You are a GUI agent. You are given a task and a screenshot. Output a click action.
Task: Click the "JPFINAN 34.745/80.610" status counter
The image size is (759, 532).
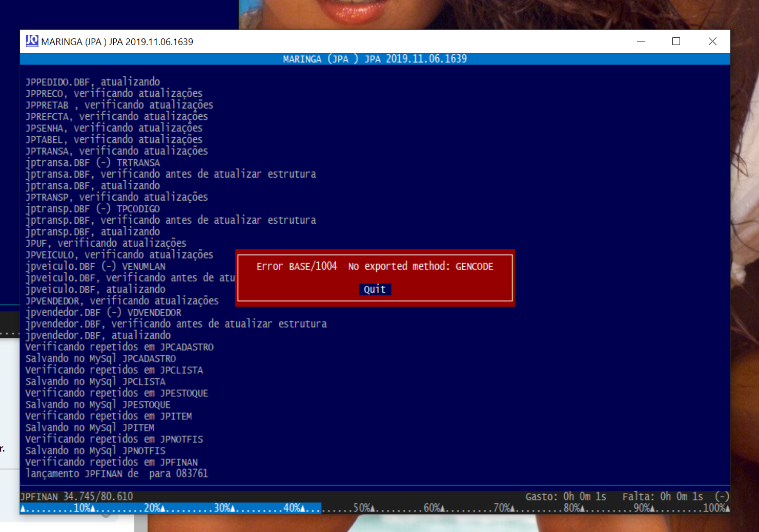76,497
